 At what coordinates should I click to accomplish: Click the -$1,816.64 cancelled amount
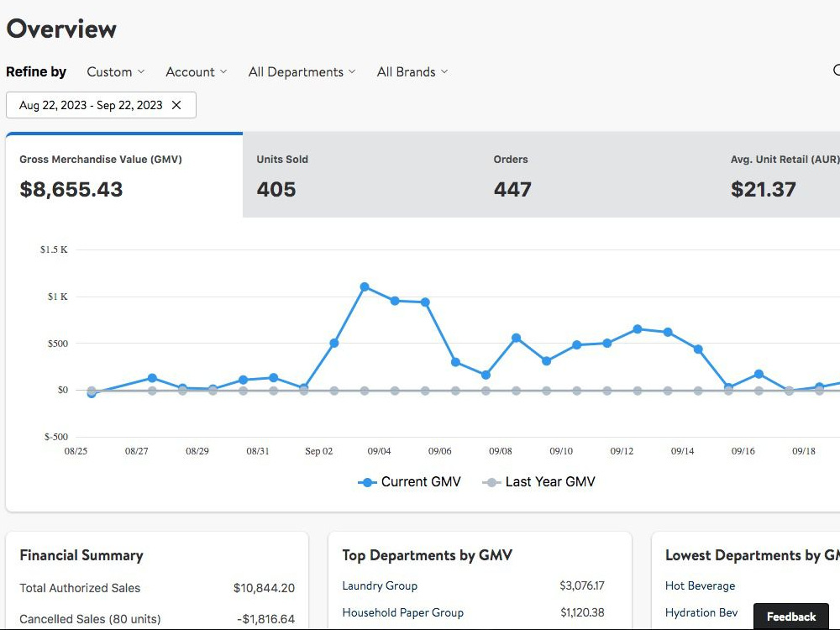(x=265, y=619)
